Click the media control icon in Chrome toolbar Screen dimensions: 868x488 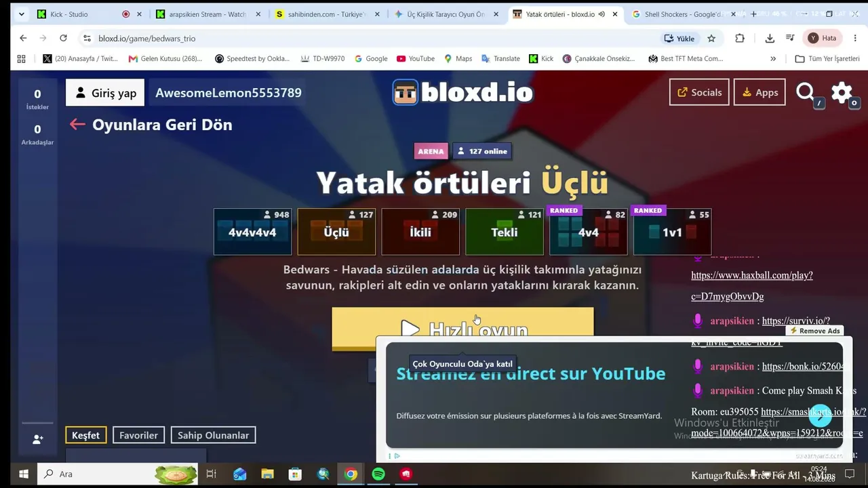pyautogui.click(x=790, y=39)
